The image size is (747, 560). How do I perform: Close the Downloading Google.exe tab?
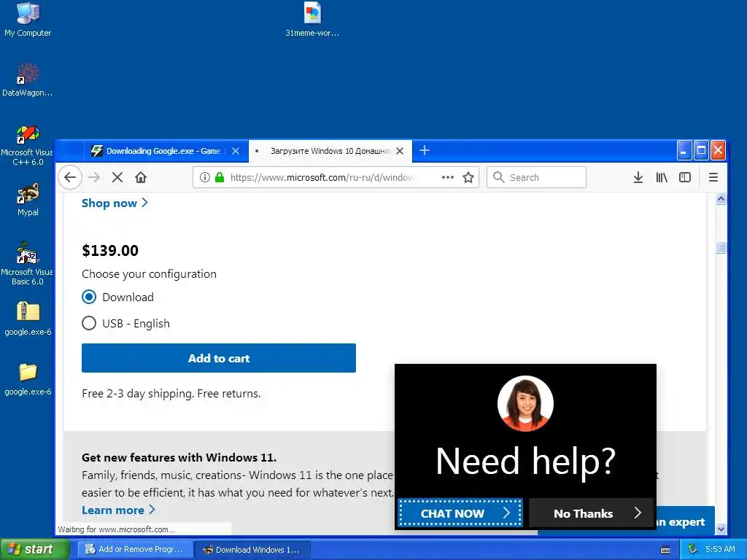coord(236,151)
